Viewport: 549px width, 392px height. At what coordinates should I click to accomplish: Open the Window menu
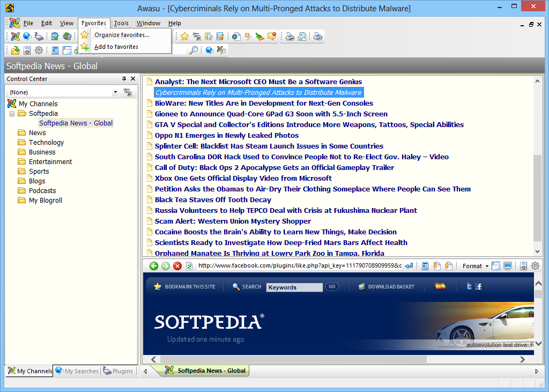coord(149,23)
